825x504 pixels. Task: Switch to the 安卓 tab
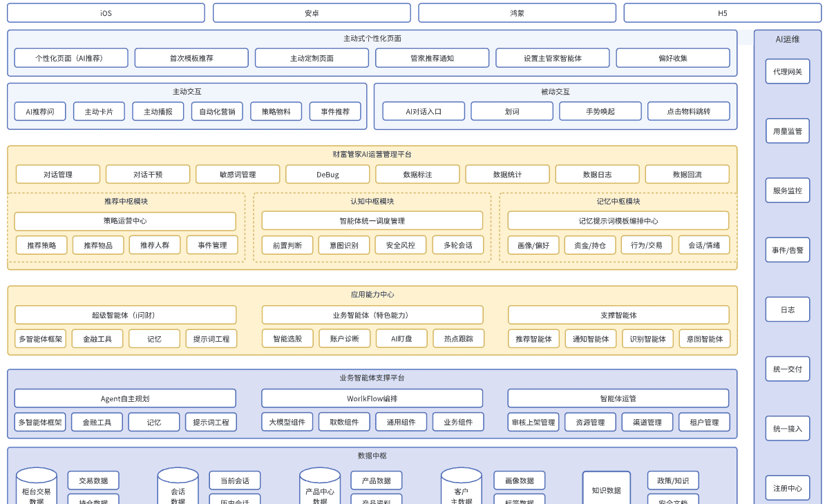[312, 12]
